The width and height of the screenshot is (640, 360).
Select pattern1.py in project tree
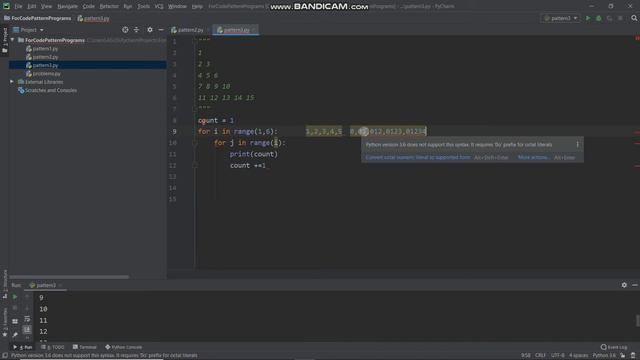[x=45, y=49]
